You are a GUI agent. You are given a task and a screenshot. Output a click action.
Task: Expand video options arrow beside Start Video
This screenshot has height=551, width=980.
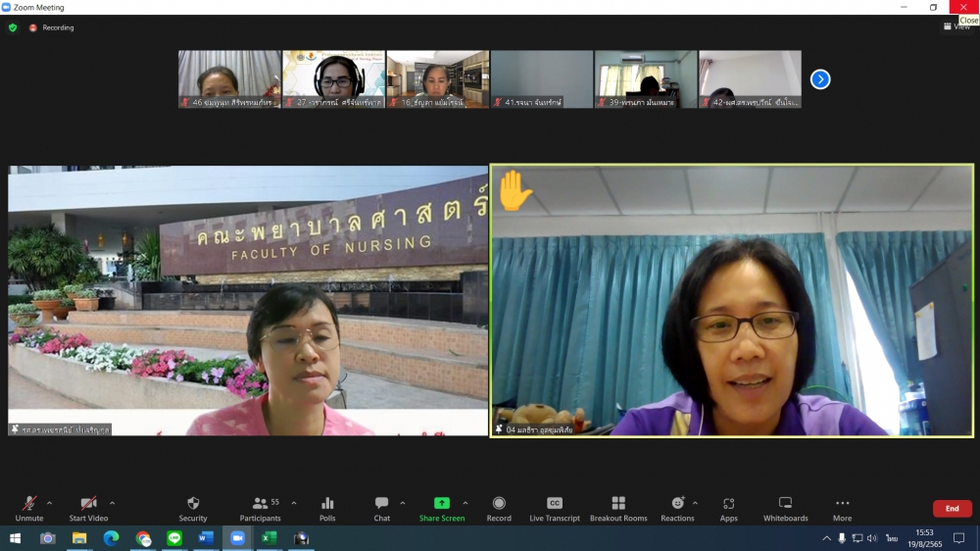112,503
